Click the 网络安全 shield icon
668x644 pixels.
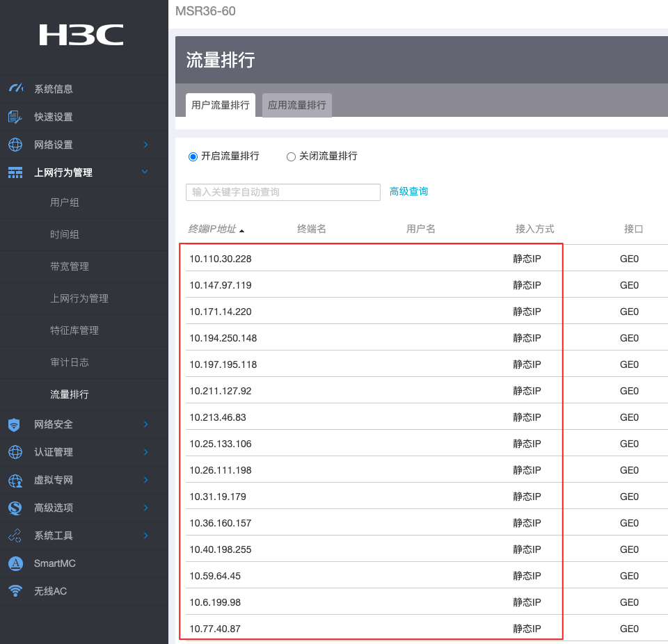[14, 424]
